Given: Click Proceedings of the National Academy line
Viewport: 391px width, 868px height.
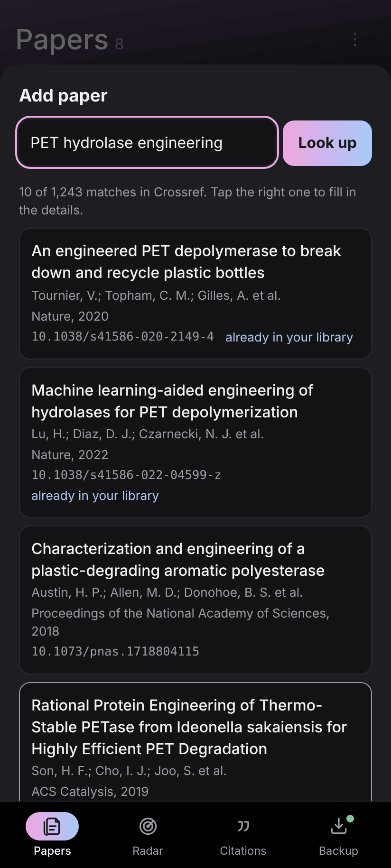Looking at the screenshot, I should [180, 622].
